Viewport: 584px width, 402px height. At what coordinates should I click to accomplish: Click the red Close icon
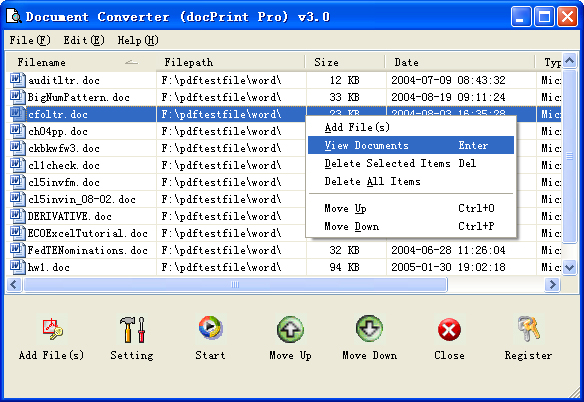449,329
